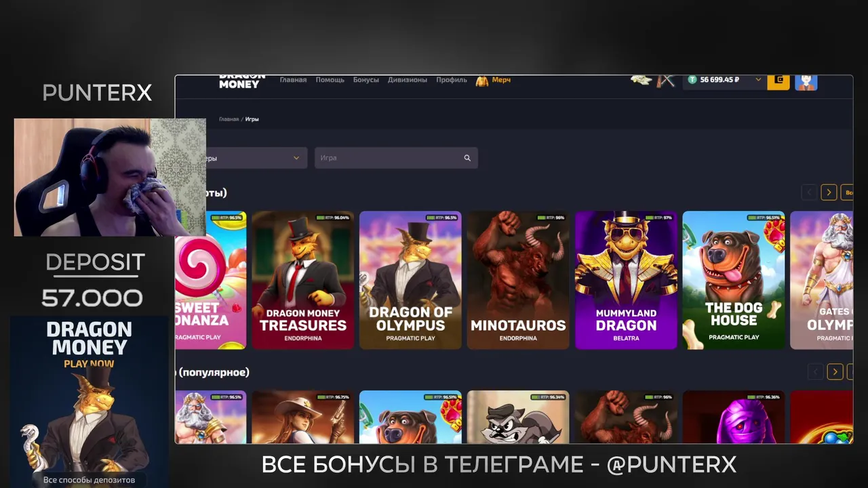Open Помощь in top navigation
Screen dimensions: 868x488
330,80
